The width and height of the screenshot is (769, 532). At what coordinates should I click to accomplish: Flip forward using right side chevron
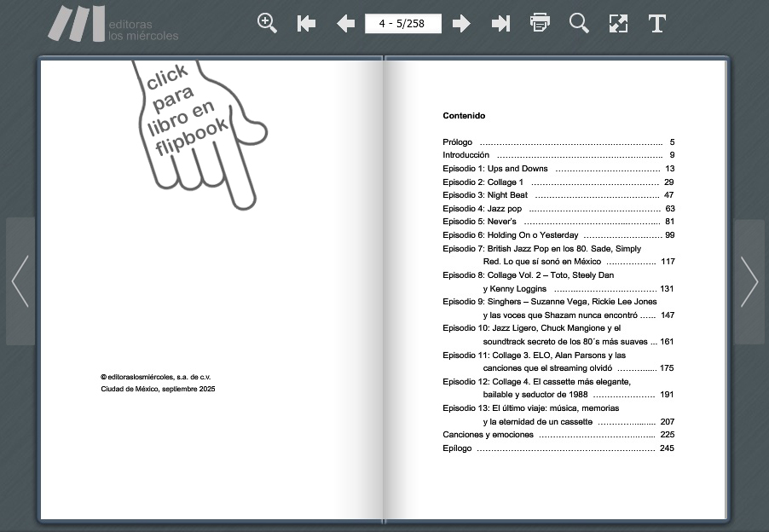[x=749, y=281]
